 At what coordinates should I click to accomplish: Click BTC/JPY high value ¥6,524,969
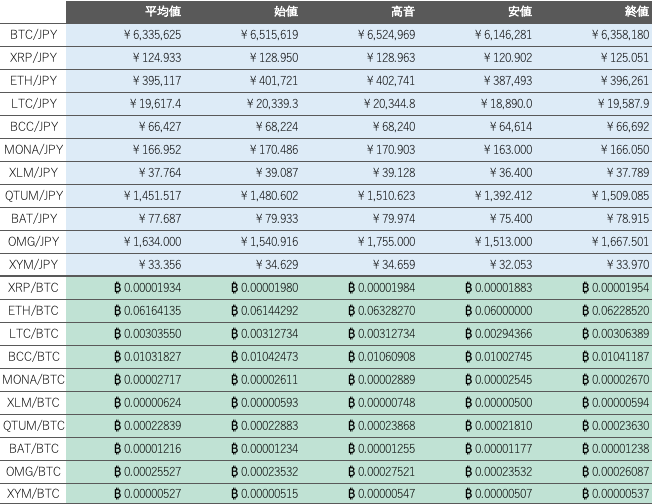tap(386, 35)
